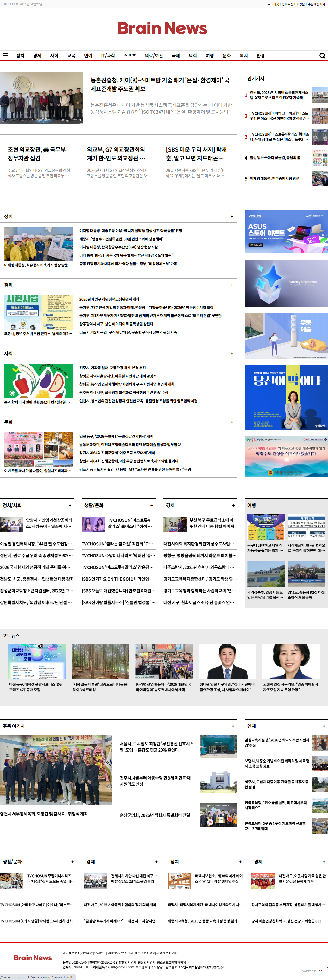Open the 주문배송조회 link
This screenshot has height=980, width=328.
click(316, 4)
